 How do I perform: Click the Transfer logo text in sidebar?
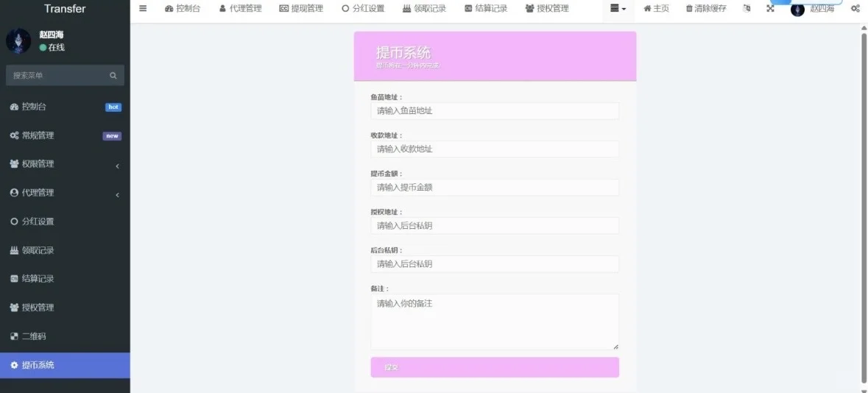65,9
